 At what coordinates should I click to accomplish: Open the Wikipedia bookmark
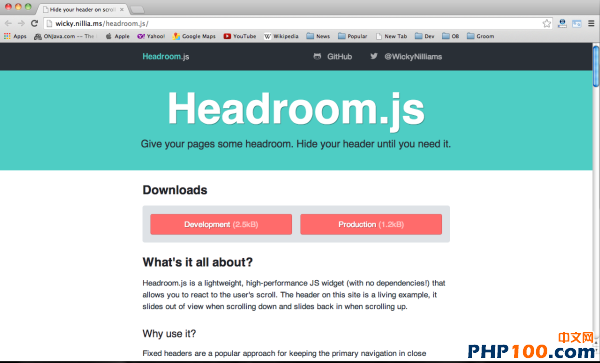coord(281,36)
